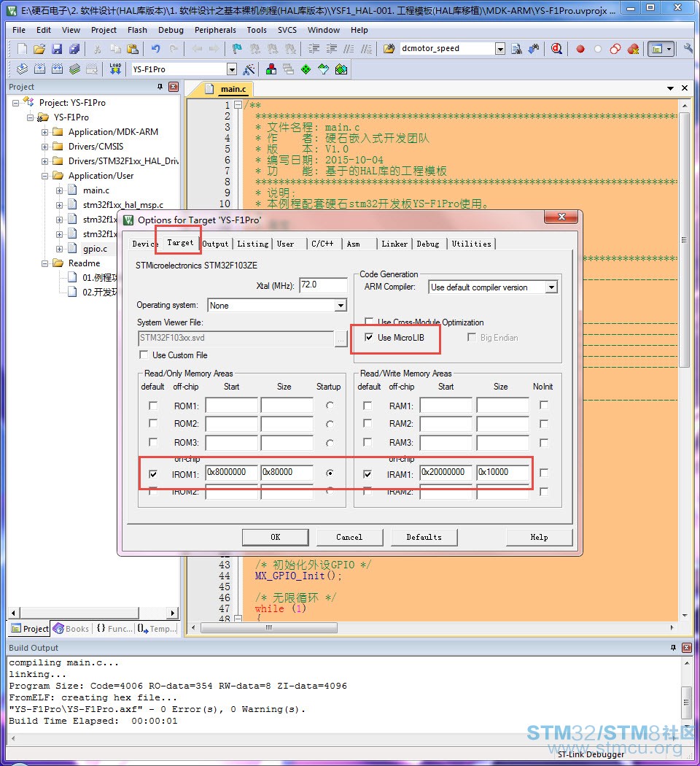The image size is (700, 766).
Task: Switch to the C/C++ tab
Action: point(323,244)
